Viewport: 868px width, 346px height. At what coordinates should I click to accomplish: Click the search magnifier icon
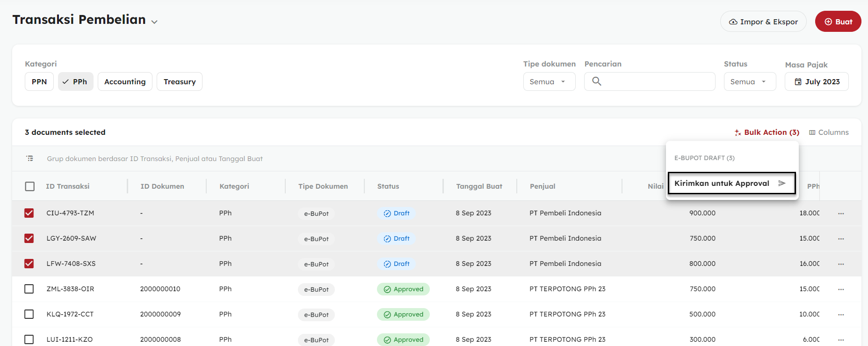596,81
